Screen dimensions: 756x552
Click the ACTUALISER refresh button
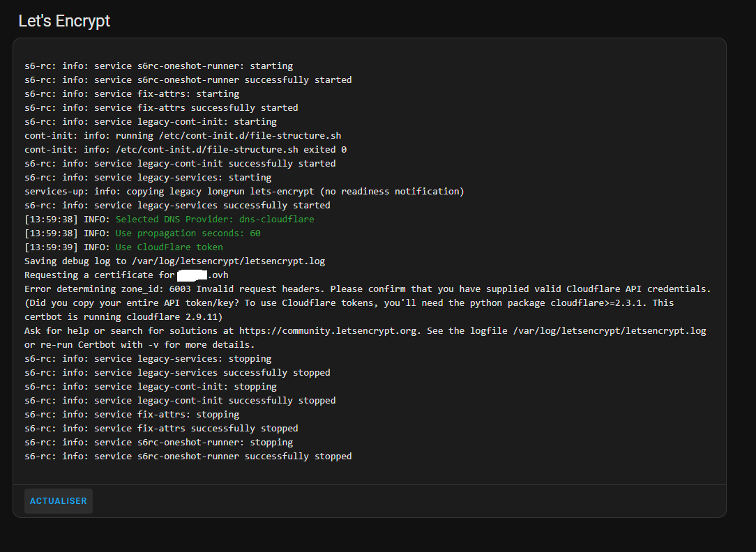[x=58, y=501]
